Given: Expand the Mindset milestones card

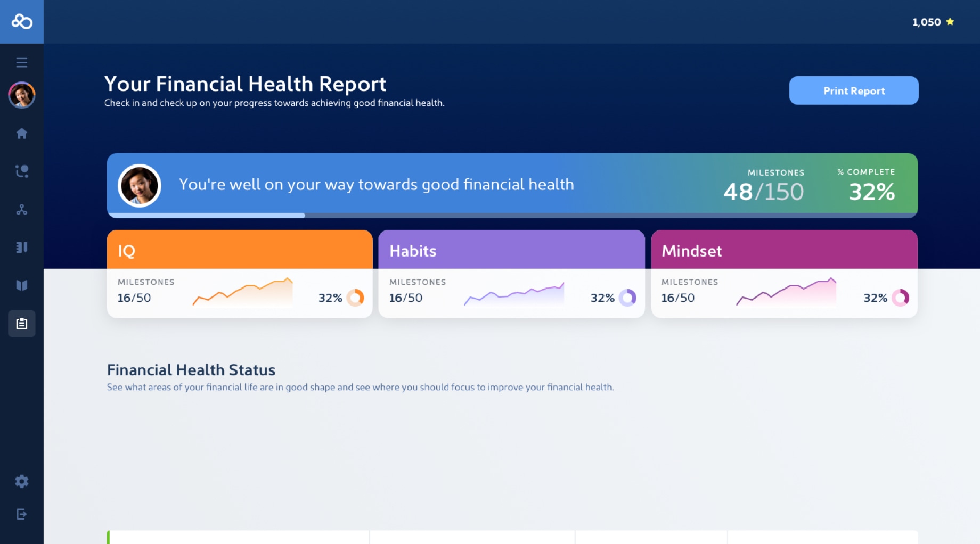Looking at the screenshot, I should (x=784, y=273).
